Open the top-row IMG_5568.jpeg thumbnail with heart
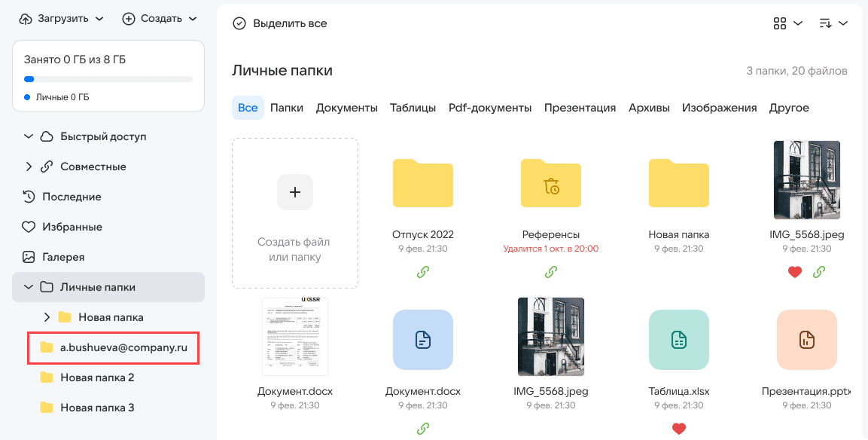The width and height of the screenshot is (868, 440). click(806, 180)
